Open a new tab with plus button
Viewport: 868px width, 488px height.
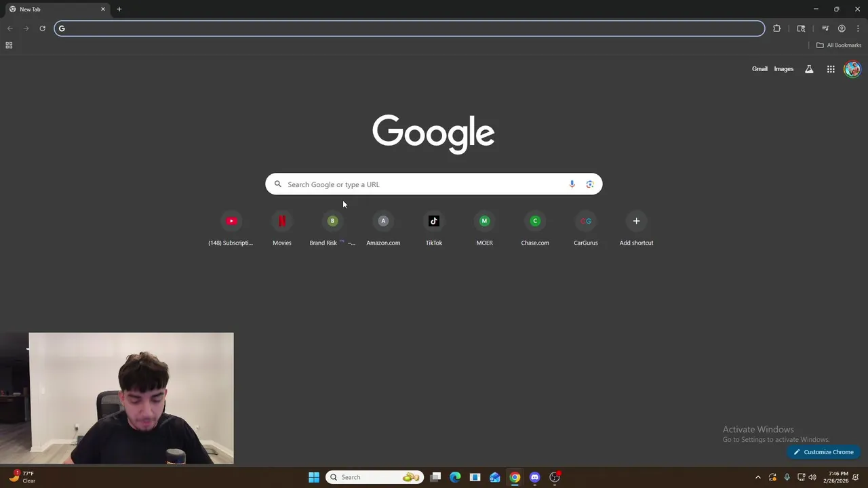(x=119, y=9)
